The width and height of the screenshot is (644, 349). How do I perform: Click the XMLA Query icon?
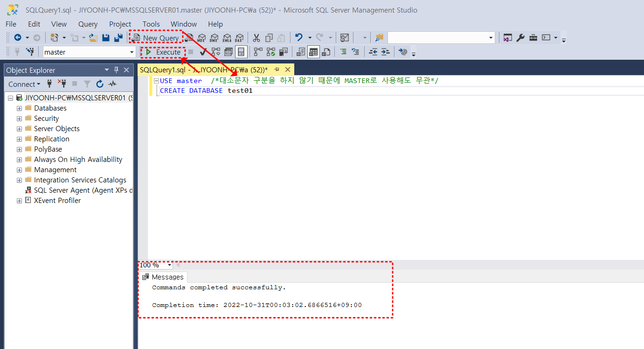point(227,38)
